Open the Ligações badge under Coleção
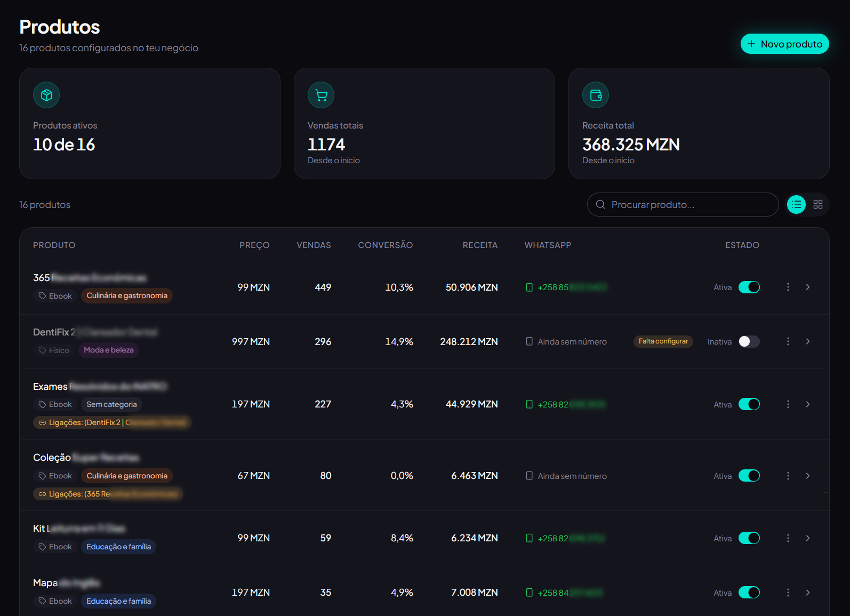 (x=108, y=494)
